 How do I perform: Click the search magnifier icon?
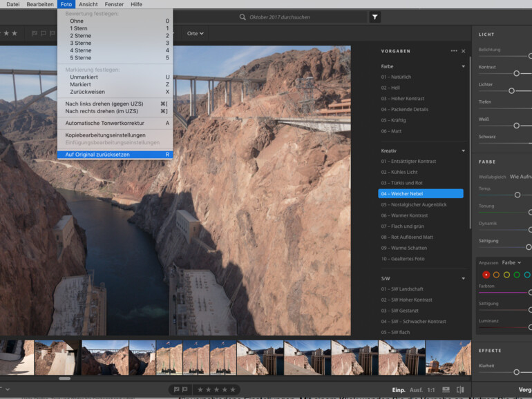[243, 17]
